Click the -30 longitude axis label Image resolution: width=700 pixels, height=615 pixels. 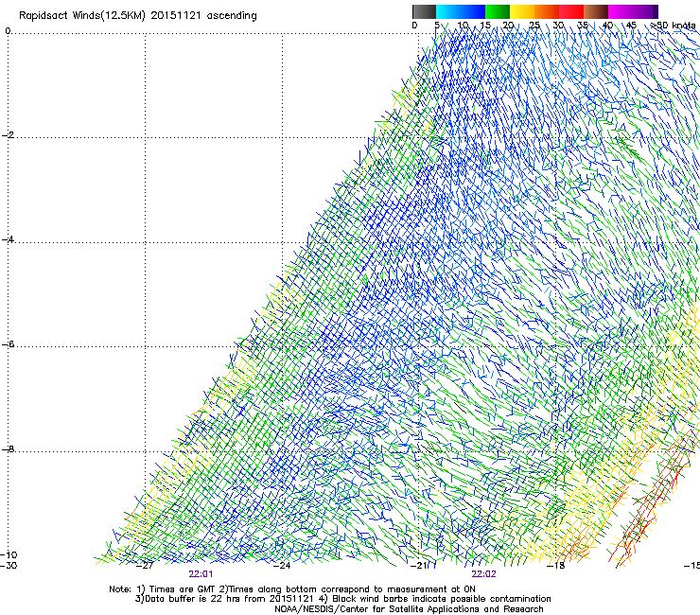click(9, 566)
